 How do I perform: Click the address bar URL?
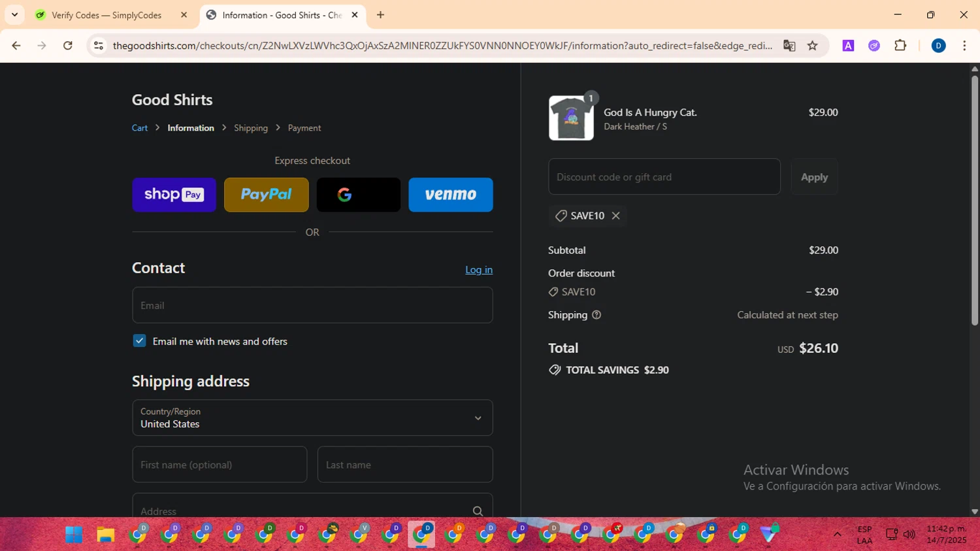(442, 46)
